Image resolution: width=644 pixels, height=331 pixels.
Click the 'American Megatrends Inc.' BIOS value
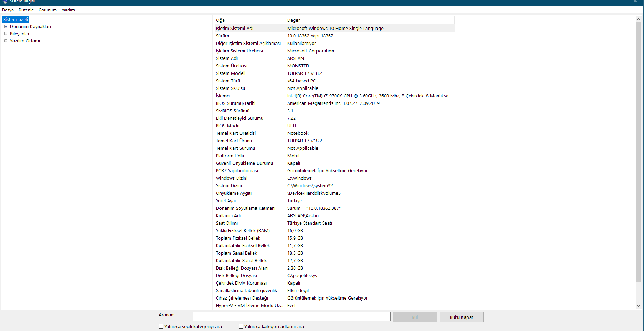tap(333, 103)
